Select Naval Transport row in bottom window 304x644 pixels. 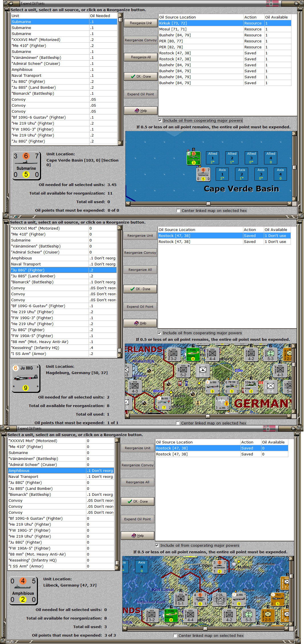[61, 477]
